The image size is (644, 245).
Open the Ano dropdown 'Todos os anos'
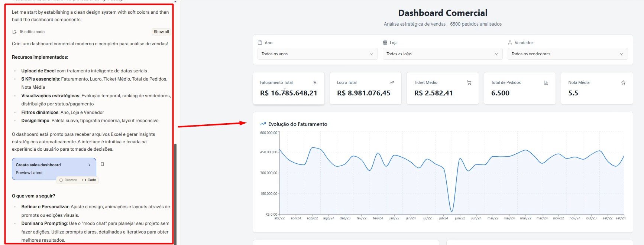pyautogui.click(x=317, y=54)
